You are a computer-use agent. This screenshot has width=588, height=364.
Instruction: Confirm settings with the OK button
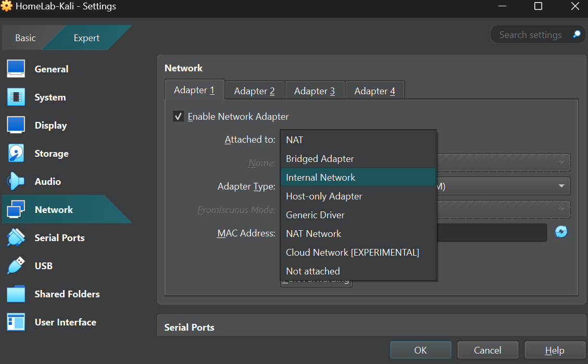click(x=420, y=349)
